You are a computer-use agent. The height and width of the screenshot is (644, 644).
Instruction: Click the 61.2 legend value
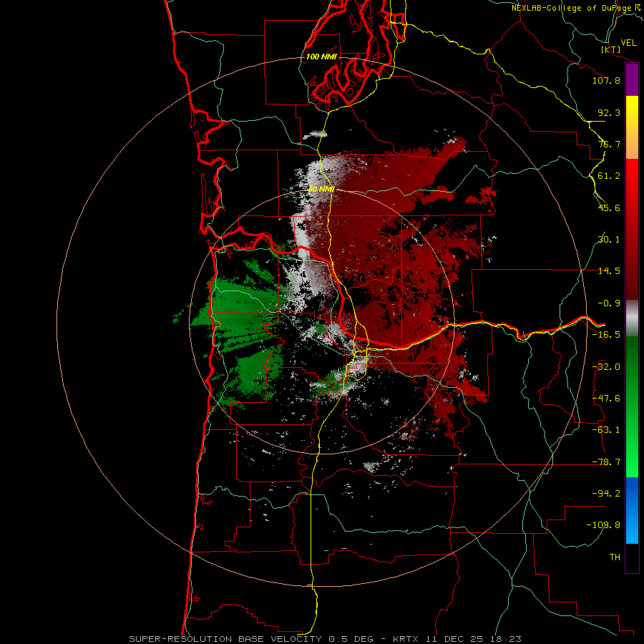tap(609, 176)
